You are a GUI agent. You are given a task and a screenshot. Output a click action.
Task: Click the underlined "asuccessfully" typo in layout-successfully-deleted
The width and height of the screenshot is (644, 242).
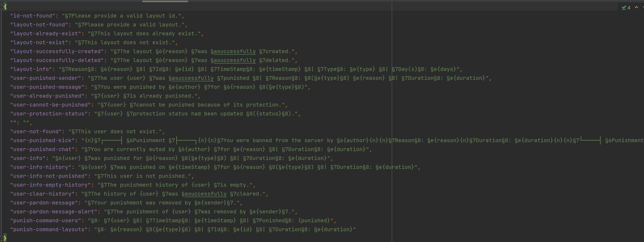pyautogui.click(x=235, y=60)
